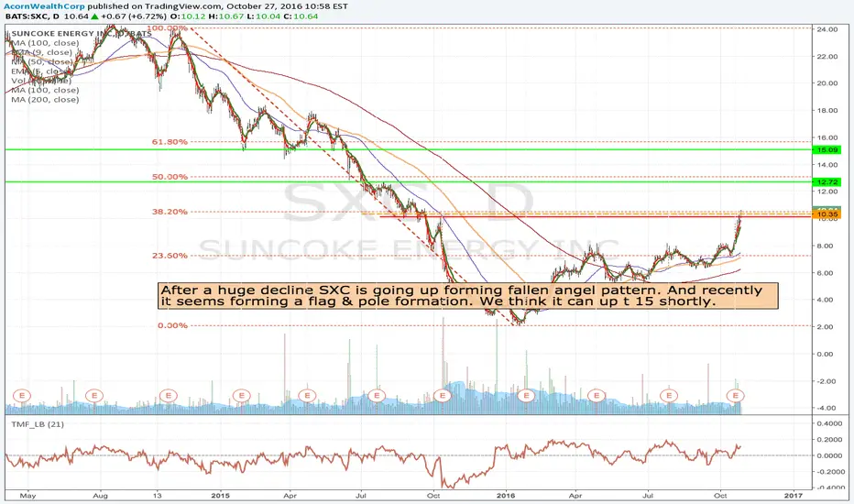Click the 24.00 tick on price axis
Viewport: 854px width, 504px height.
(827, 29)
